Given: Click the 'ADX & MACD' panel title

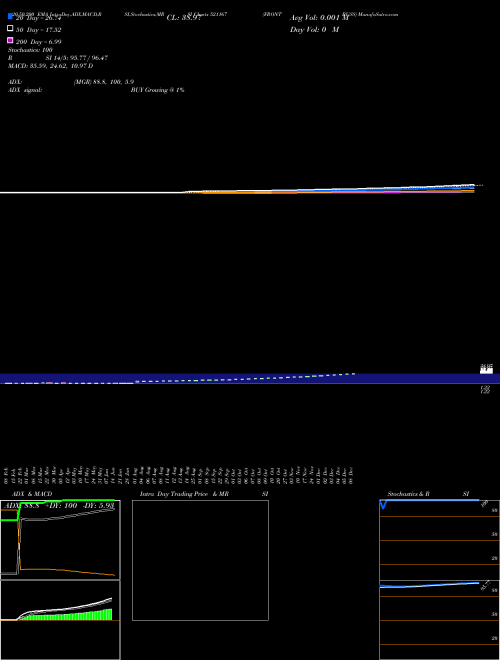Looking at the screenshot, I should pos(32,494).
